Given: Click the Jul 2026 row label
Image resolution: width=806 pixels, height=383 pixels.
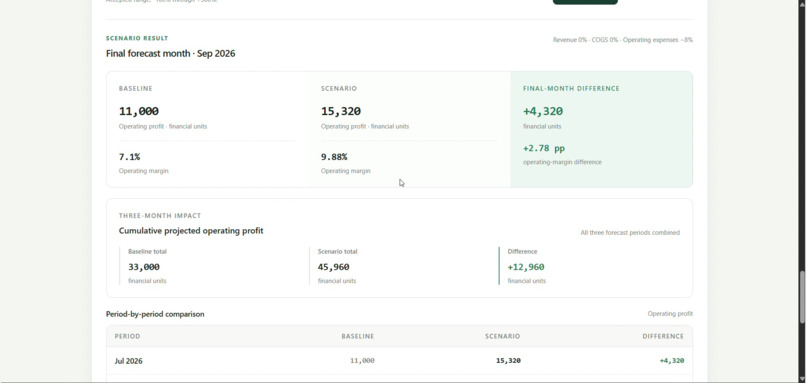Looking at the screenshot, I should [x=129, y=361].
